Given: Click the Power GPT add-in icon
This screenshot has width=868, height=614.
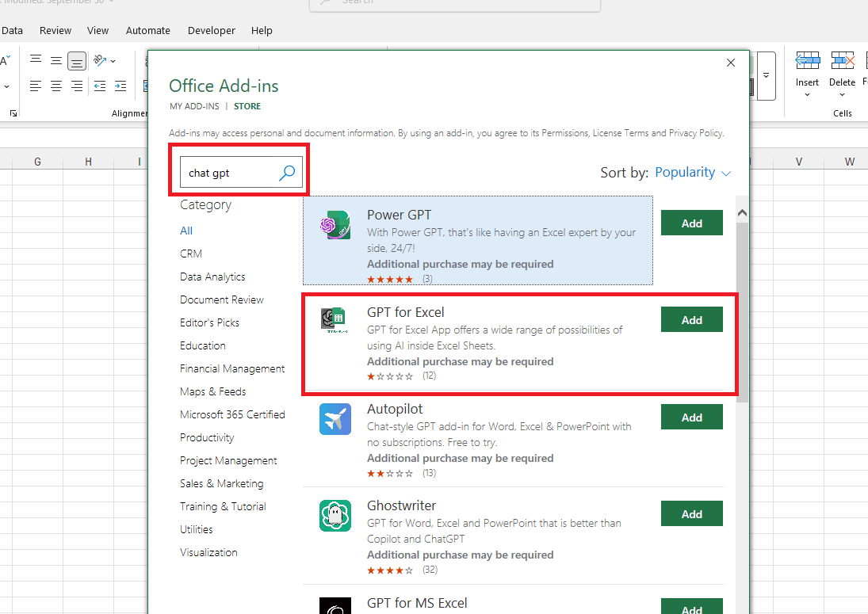Looking at the screenshot, I should point(335,224).
